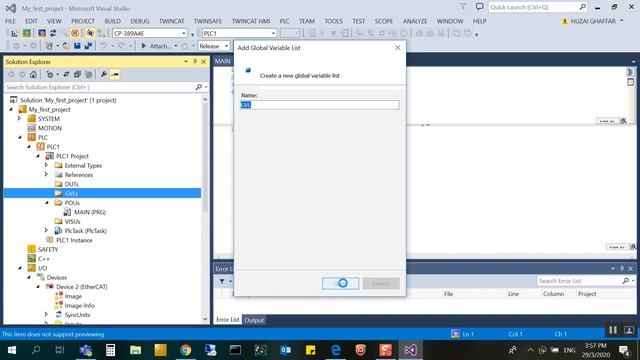Open the PLC1 active project dropdown
Image resolution: width=640 pixels, height=360 pixels.
tap(273, 33)
